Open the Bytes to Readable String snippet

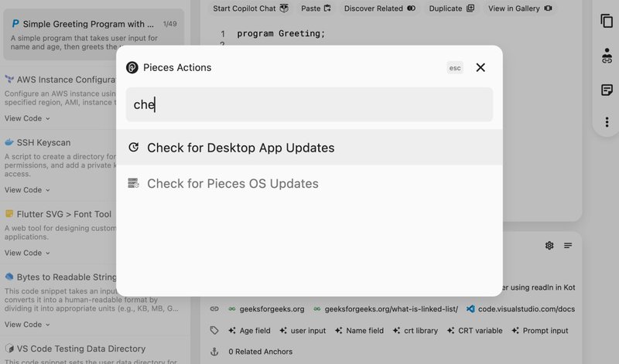coord(67,277)
